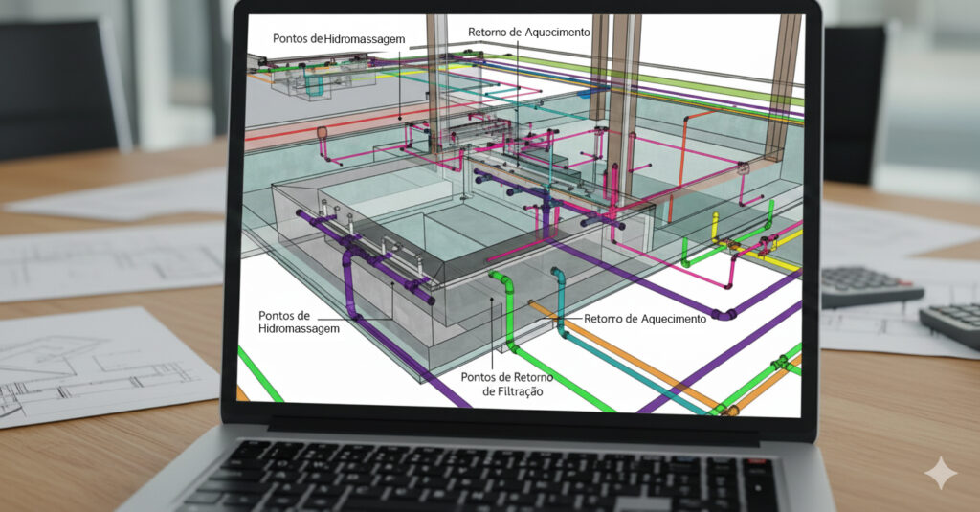Click the sparkle icon in the photo corner
980x512 pixels.
pyautogui.click(x=940, y=473)
